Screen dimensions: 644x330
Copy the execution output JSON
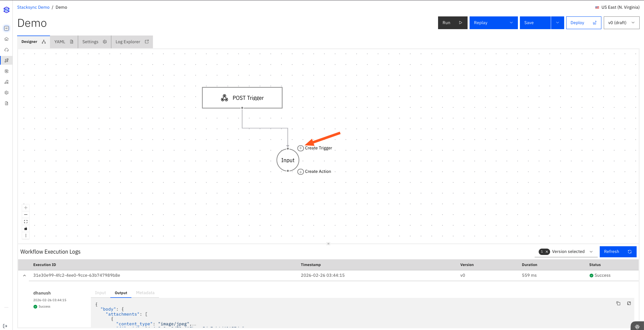click(x=618, y=303)
